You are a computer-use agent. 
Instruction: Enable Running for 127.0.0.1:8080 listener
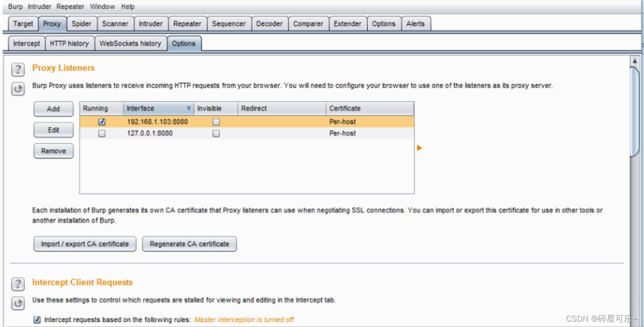point(102,134)
